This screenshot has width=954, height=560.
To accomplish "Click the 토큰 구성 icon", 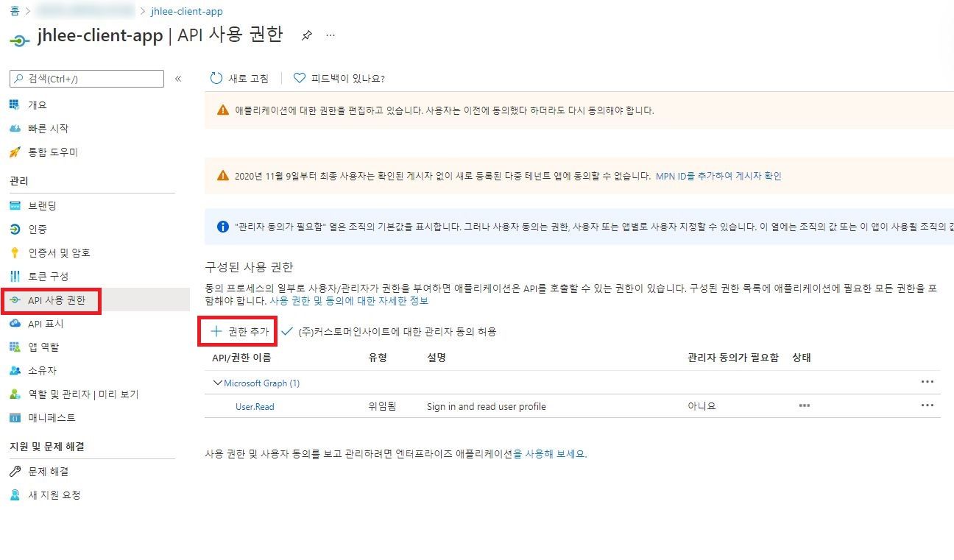I will [x=15, y=276].
